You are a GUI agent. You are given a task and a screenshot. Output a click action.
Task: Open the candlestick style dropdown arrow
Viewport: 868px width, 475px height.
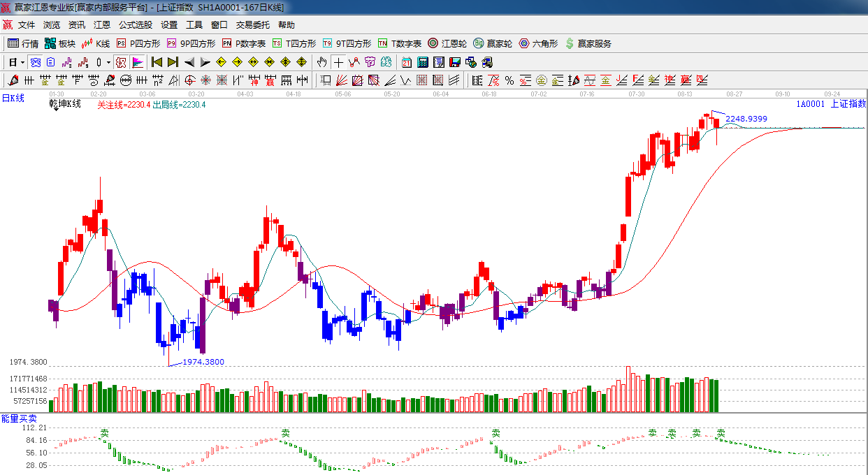108,62
